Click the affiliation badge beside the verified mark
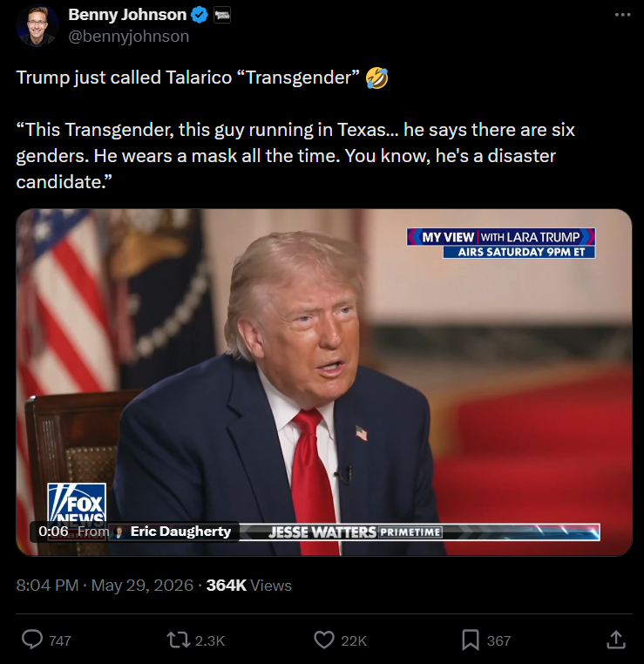 [x=222, y=15]
